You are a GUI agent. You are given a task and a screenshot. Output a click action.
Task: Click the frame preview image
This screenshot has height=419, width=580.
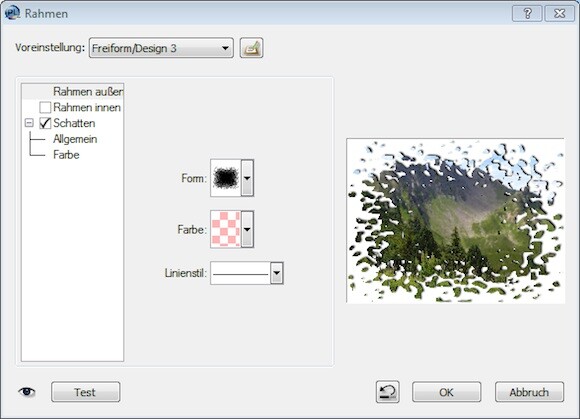[x=455, y=221]
